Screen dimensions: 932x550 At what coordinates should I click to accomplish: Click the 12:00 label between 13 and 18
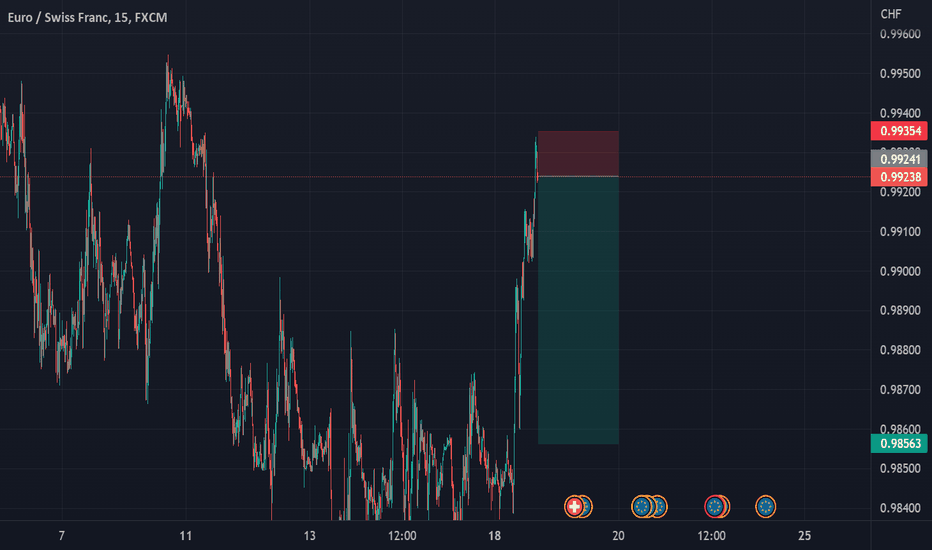(402, 536)
